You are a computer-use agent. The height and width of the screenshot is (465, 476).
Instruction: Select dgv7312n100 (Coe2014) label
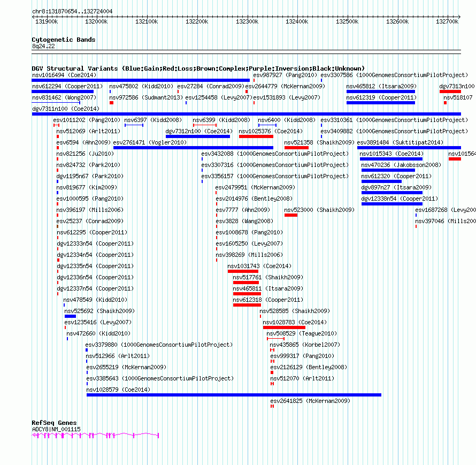199,131
